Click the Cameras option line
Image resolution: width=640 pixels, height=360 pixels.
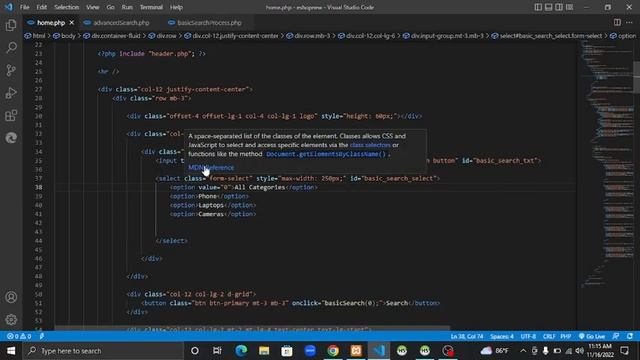[213, 214]
